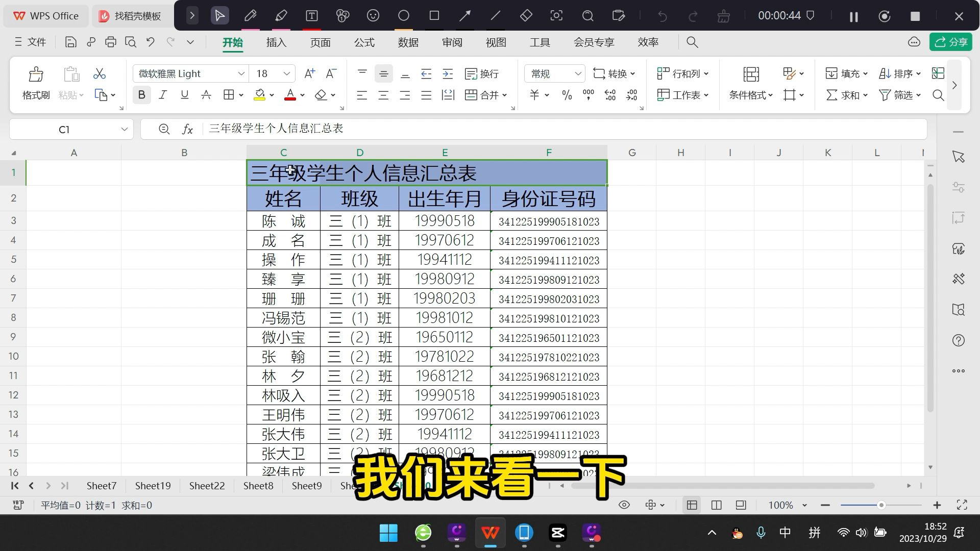This screenshot has width=980, height=551.
Task: Click the Format Painter (格式刷) icon
Action: click(x=36, y=74)
